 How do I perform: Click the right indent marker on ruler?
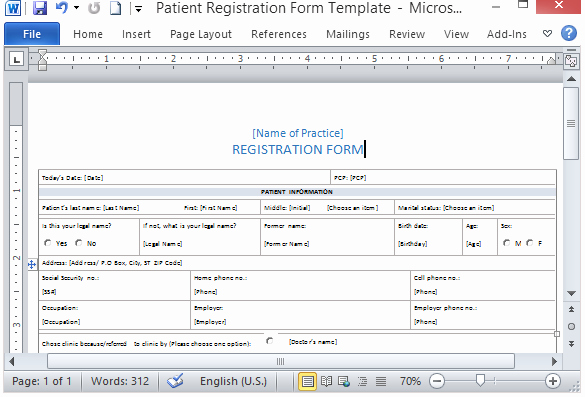(551, 60)
